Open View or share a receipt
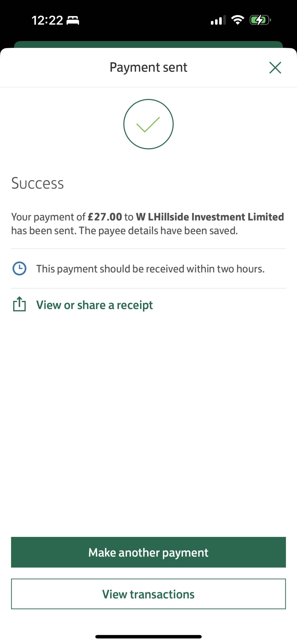The width and height of the screenshot is (297, 644). [94, 305]
